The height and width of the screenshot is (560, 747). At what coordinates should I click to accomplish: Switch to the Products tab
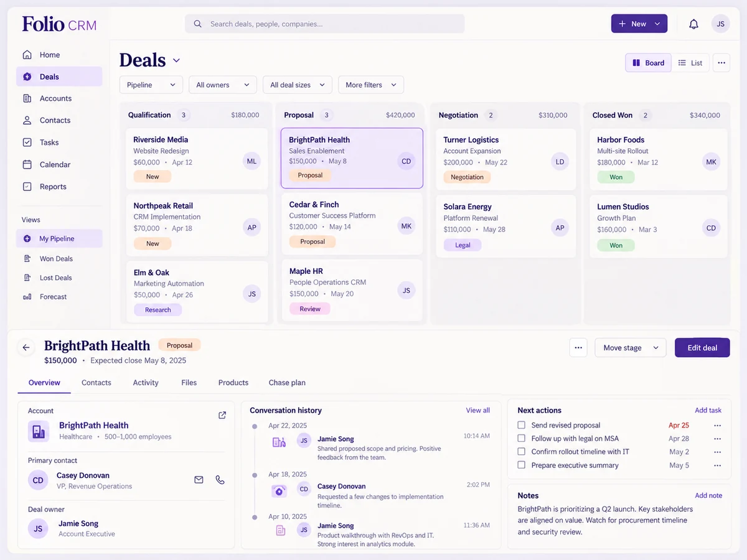click(x=233, y=383)
